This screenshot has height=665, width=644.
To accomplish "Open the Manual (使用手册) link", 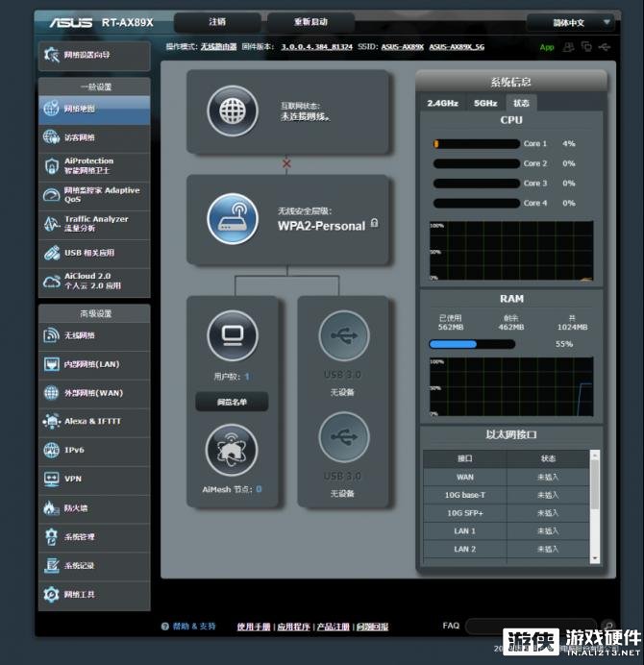I will pos(253,627).
